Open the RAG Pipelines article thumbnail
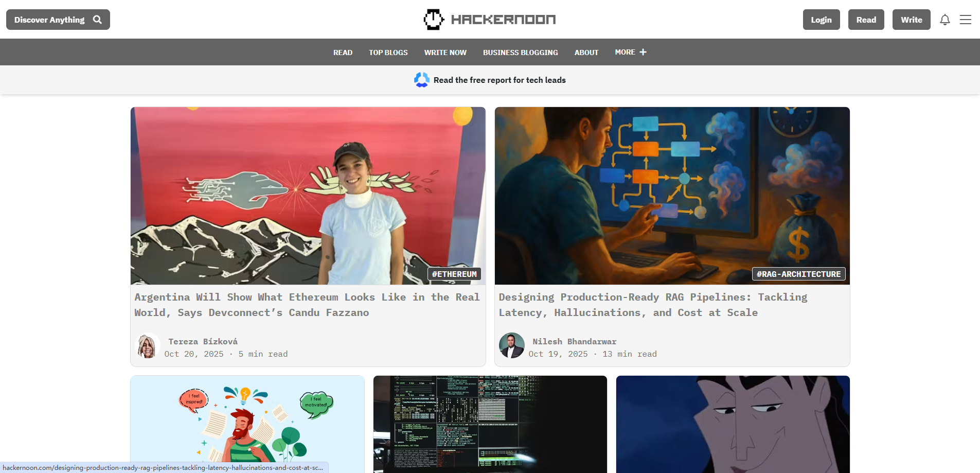Image resolution: width=980 pixels, height=473 pixels. 672,196
